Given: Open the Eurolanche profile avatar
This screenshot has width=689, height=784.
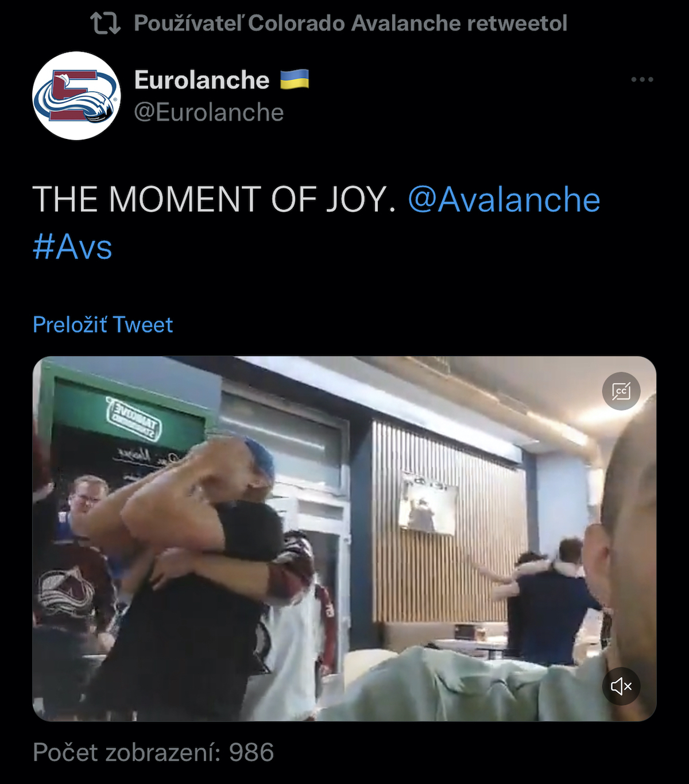Looking at the screenshot, I should tap(76, 95).
